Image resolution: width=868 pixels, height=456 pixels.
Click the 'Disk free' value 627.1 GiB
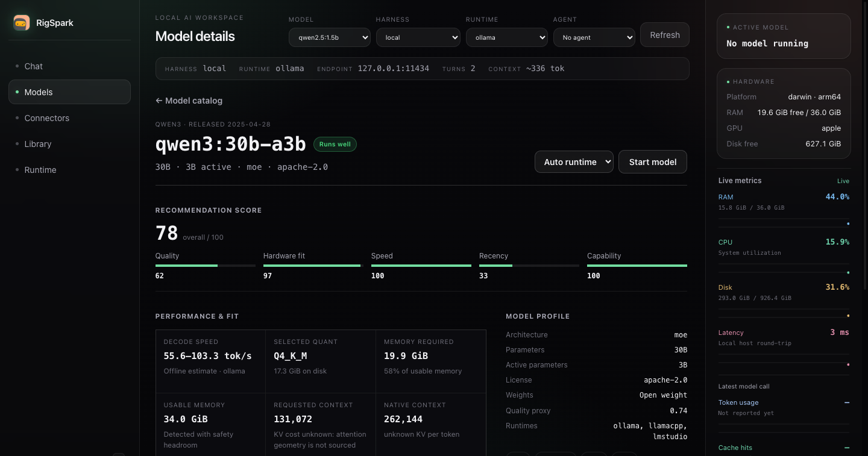pos(823,144)
